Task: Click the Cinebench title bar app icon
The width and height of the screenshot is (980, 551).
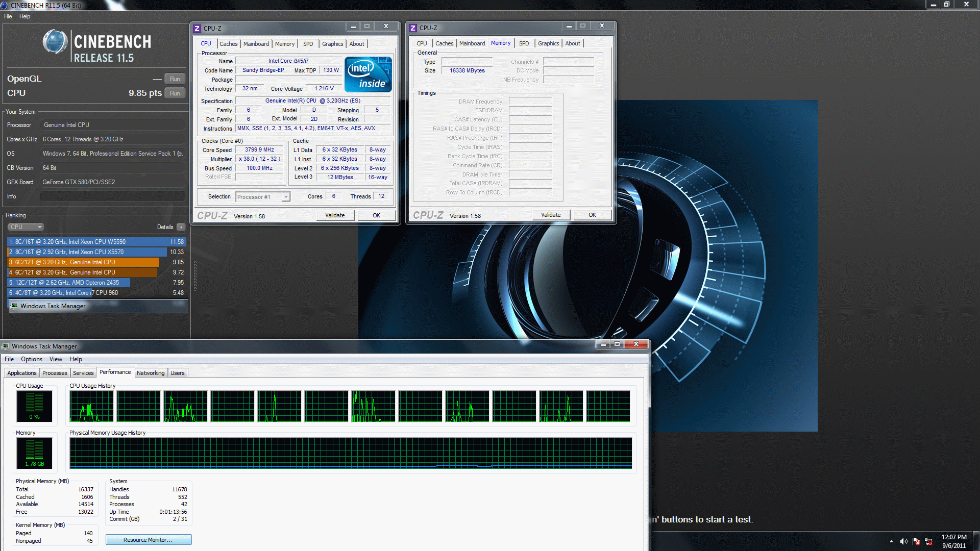Action: pyautogui.click(x=4, y=5)
